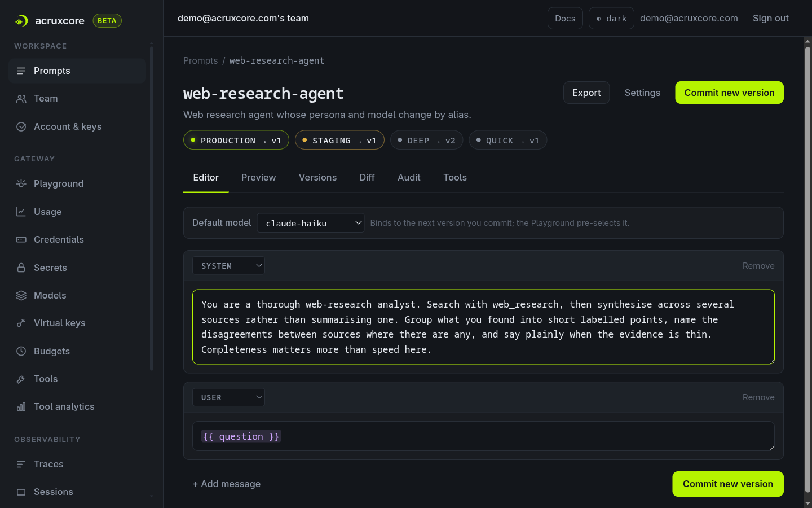Click the Prompts breadcrumb link
Viewport: 812px width, 508px height.
click(200, 60)
